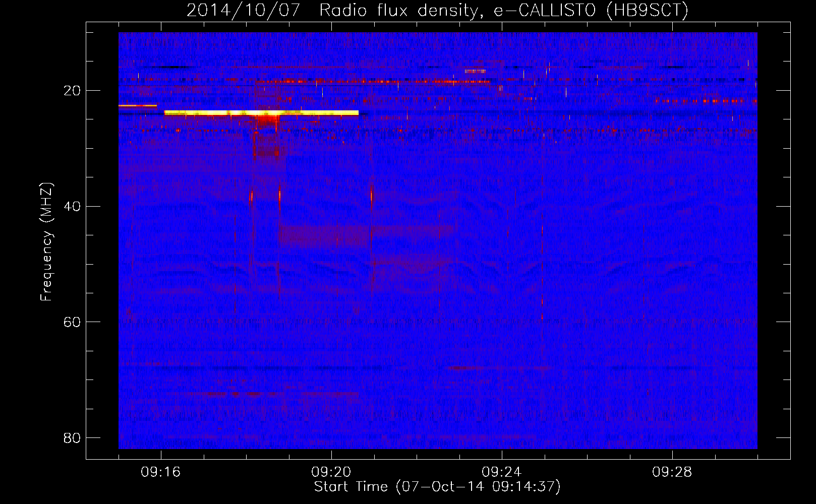Click the 40 MHz frequency tick label
This screenshot has width=816, height=504.
coord(72,206)
